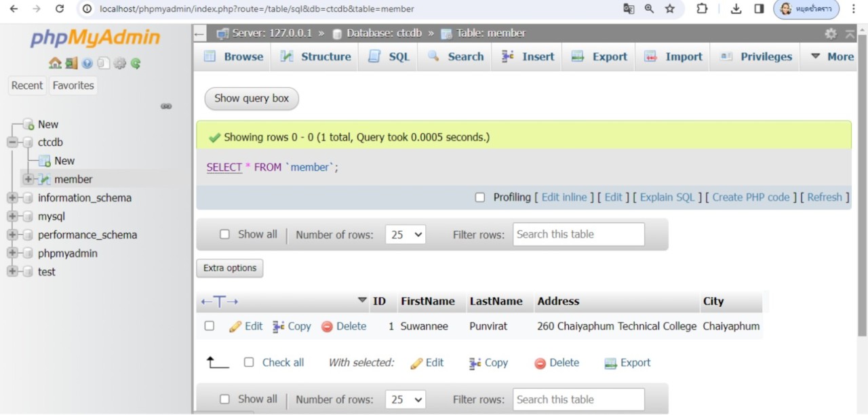
Task: Open the Export tab
Action: coord(599,57)
